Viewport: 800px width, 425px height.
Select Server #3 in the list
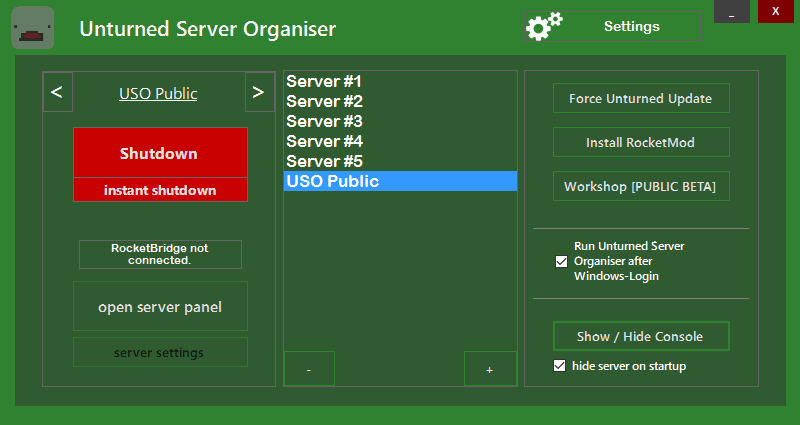coord(400,121)
